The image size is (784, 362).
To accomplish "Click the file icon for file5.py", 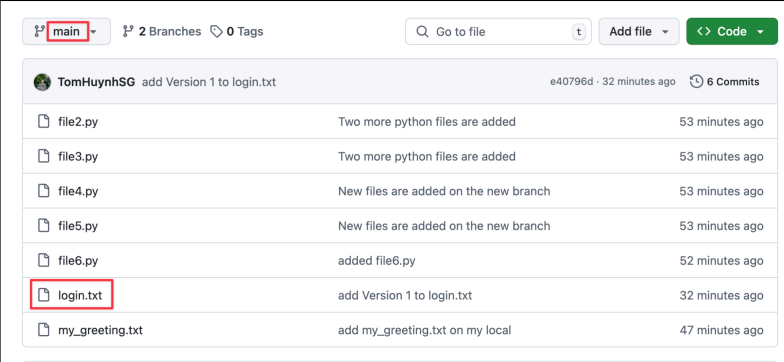I will (44, 226).
